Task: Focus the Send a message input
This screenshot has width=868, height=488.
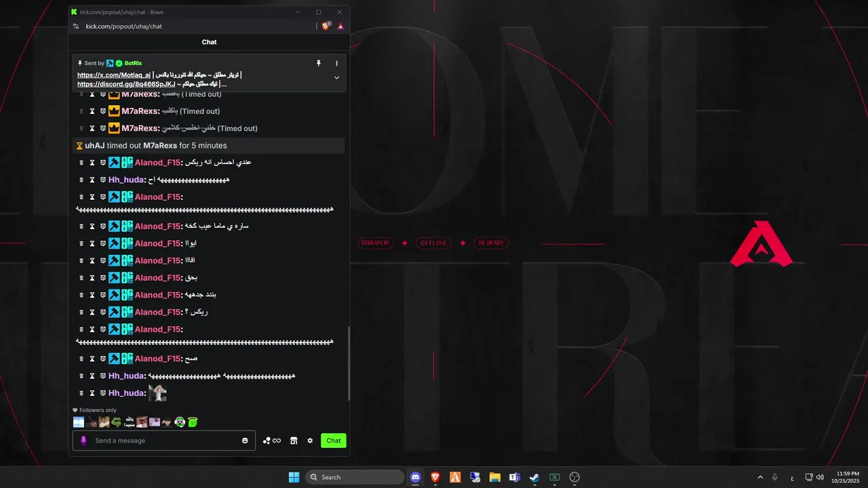Action: (x=164, y=441)
